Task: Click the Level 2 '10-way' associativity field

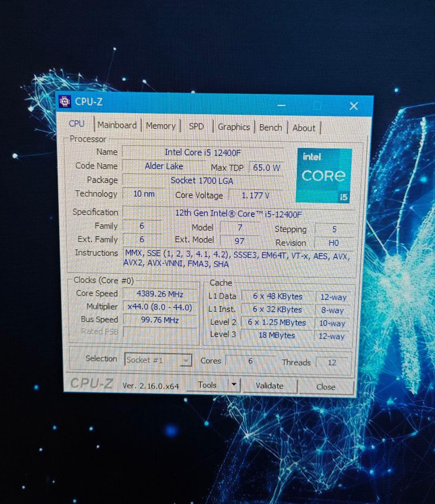Action: (x=332, y=323)
